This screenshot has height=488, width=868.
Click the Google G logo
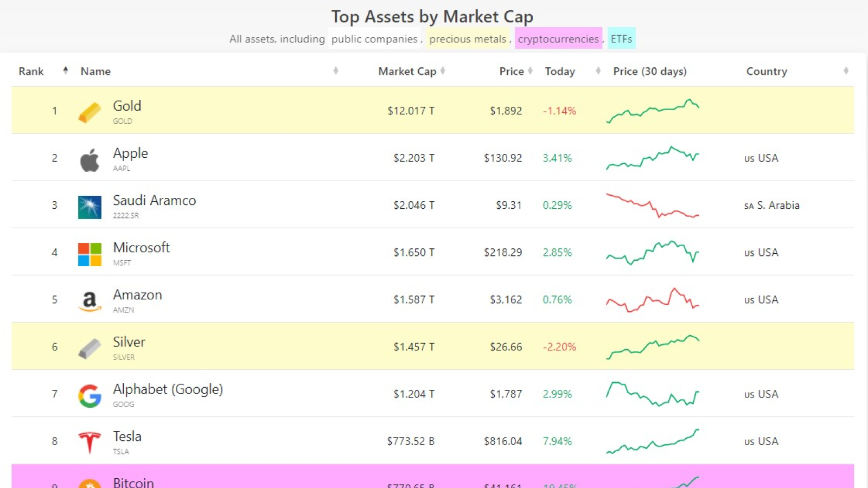click(90, 396)
